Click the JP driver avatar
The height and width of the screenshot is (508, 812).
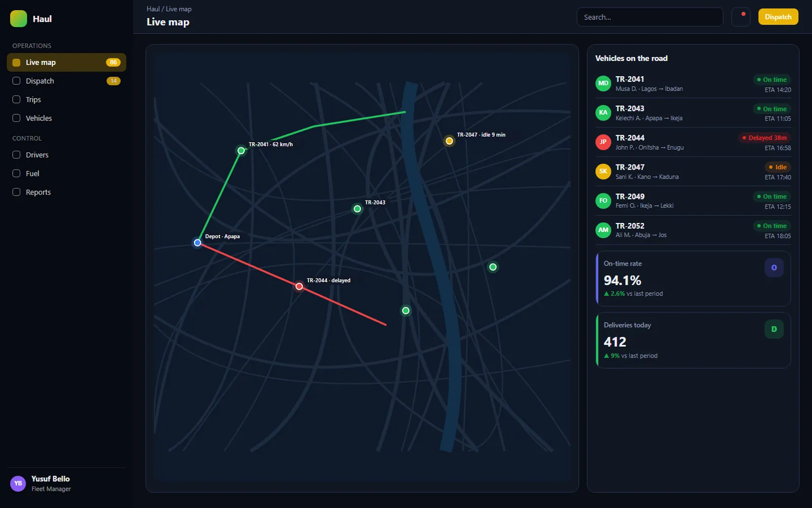pyautogui.click(x=603, y=142)
